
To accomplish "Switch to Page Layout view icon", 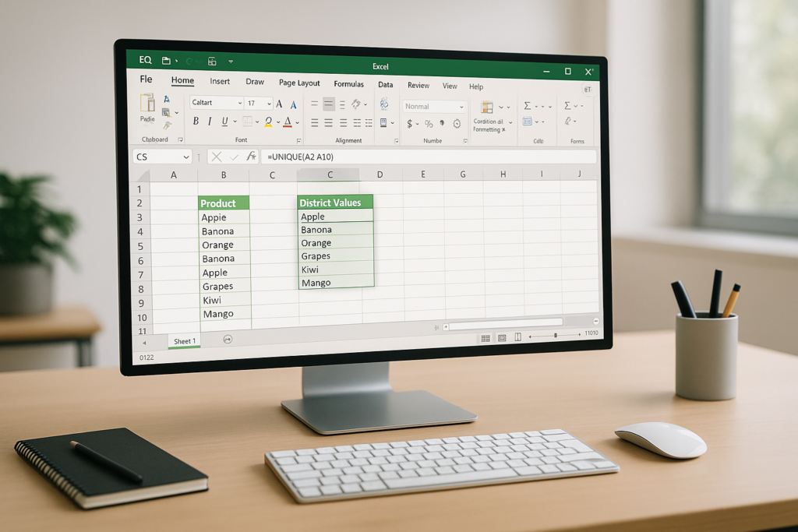I will [502, 338].
